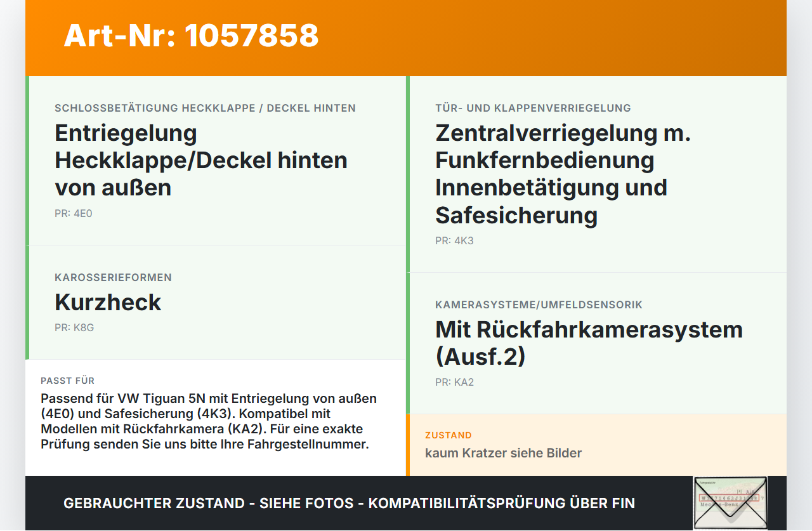Click the 'PR: KA2' code
The image size is (812, 531).
click(454, 383)
